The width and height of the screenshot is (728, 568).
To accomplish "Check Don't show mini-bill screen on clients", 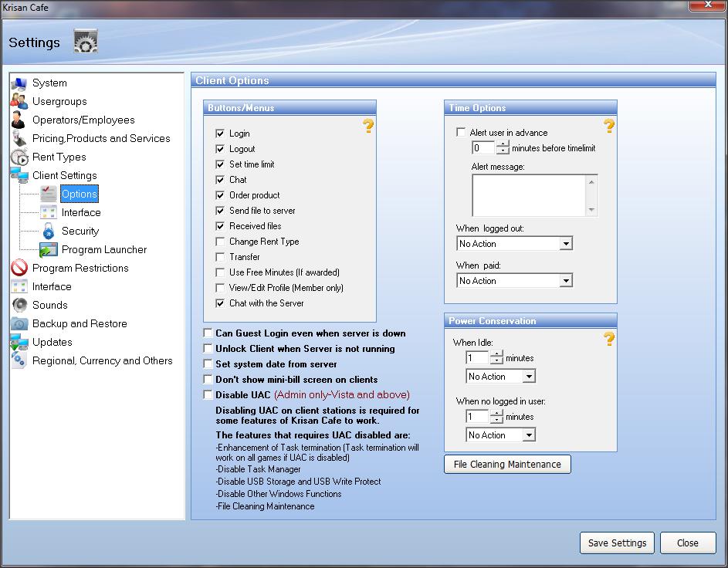I will pos(208,379).
